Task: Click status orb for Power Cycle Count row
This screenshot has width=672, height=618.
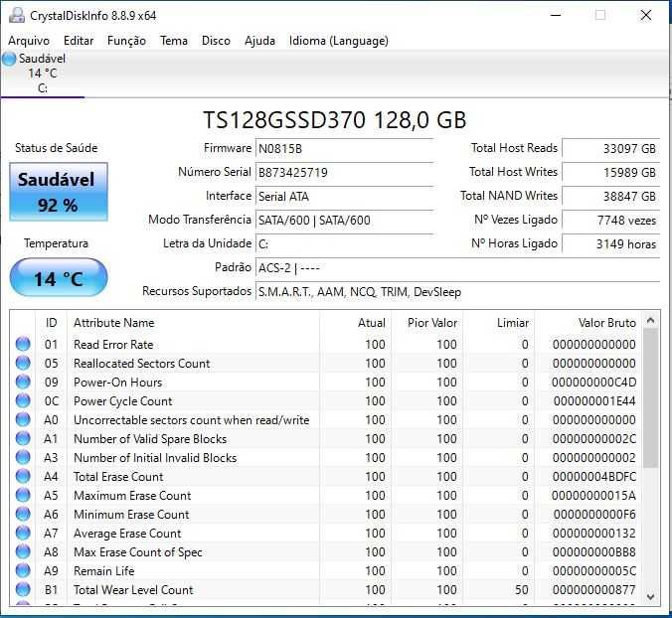Action: point(23,400)
